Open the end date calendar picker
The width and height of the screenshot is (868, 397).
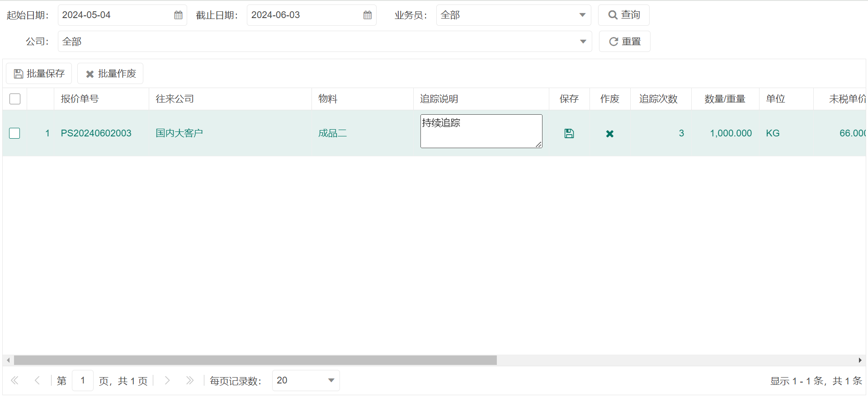point(368,15)
